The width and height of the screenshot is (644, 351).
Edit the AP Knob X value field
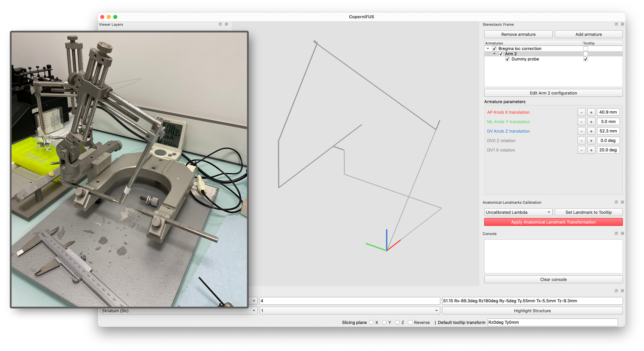[608, 112]
